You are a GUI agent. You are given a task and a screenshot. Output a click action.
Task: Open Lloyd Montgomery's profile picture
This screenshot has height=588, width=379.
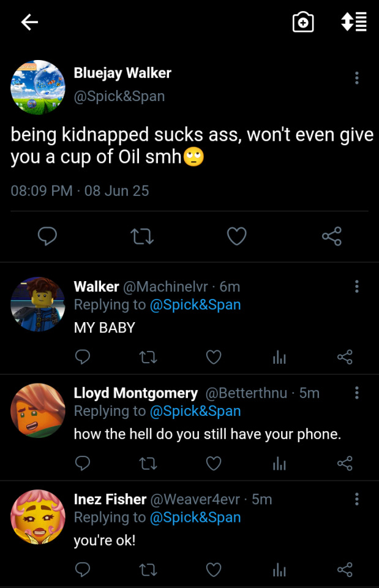pyautogui.click(x=38, y=410)
